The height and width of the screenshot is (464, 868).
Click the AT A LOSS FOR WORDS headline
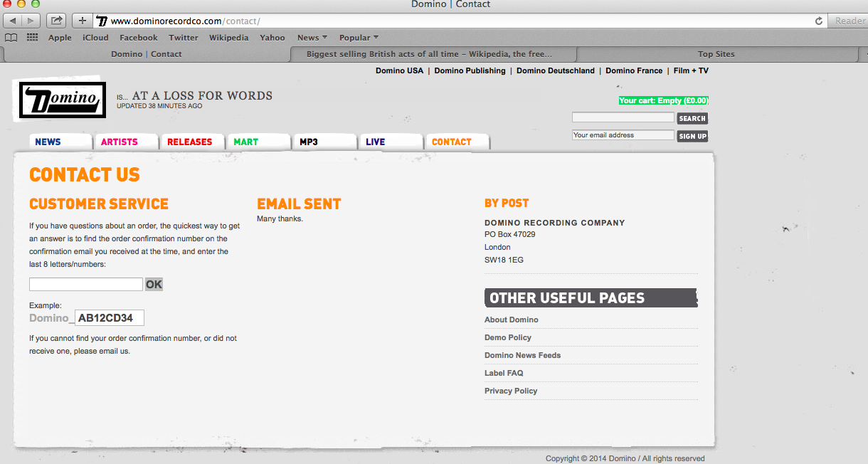pos(202,95)
